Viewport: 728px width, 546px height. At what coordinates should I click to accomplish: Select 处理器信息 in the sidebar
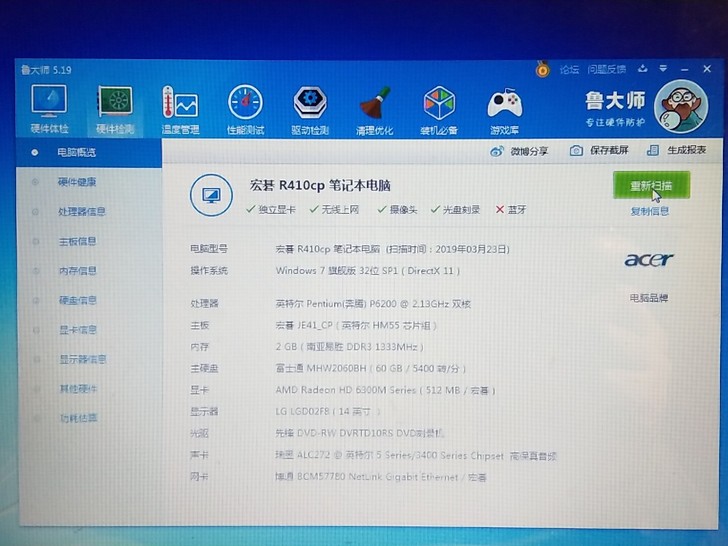(x=82, y=212)
